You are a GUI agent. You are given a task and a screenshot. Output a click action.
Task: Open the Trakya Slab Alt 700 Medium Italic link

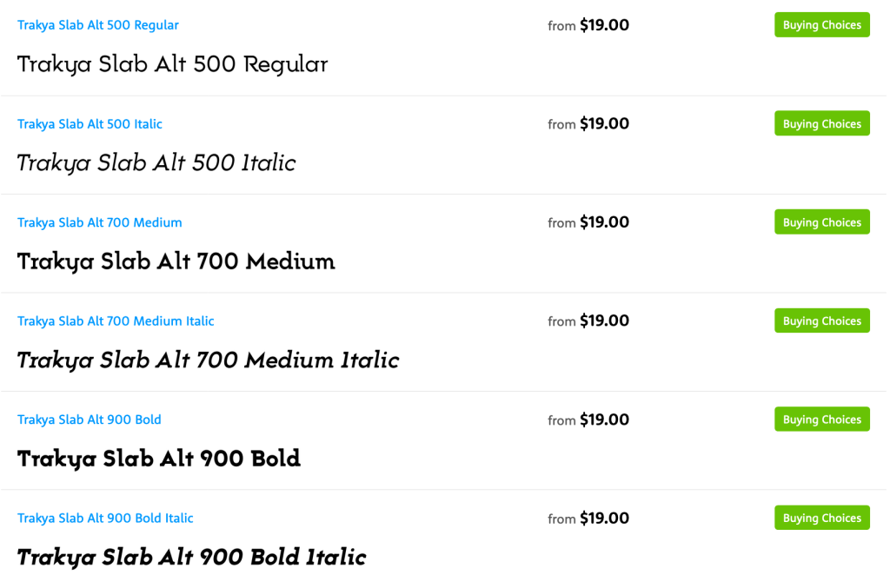[x=116, y=321]
